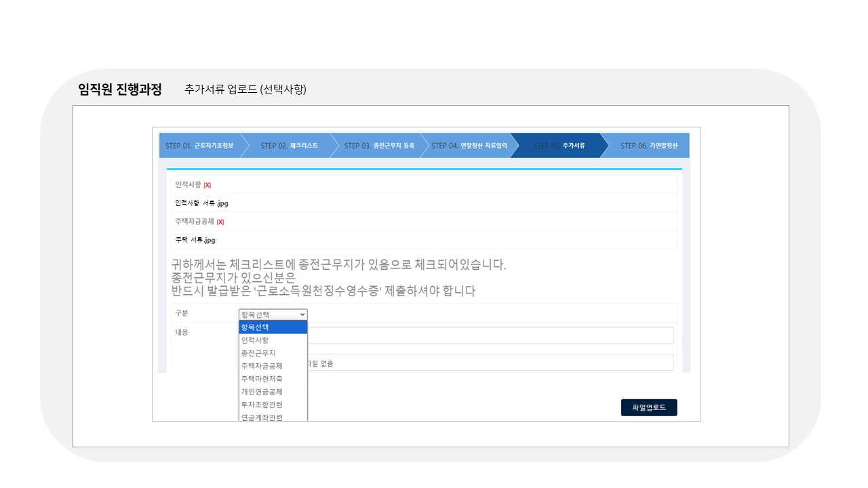Click the 파일업로드 upload button
This screenshot has width=868, height=488.
point(648,407)
